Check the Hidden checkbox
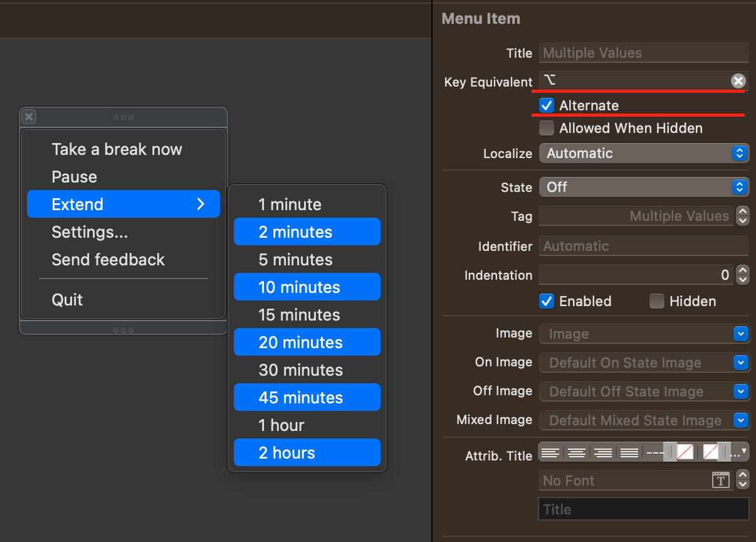The width and height of the screenshot is (756, 542). 656,301
